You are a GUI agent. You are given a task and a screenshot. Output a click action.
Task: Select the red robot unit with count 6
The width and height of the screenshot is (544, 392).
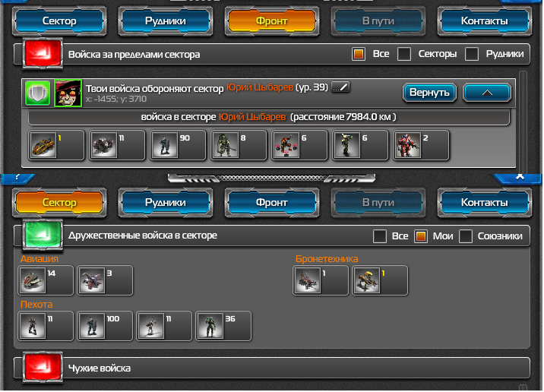pos(299,145)
